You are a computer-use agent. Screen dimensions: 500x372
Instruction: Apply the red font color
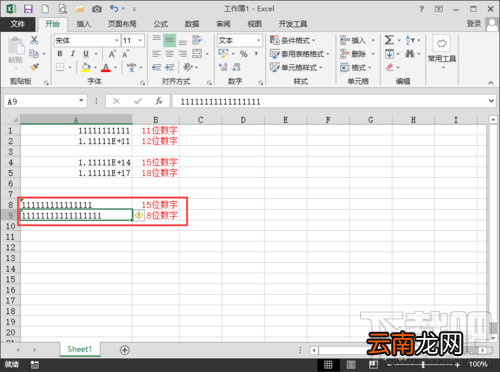(x=106, y=67)
